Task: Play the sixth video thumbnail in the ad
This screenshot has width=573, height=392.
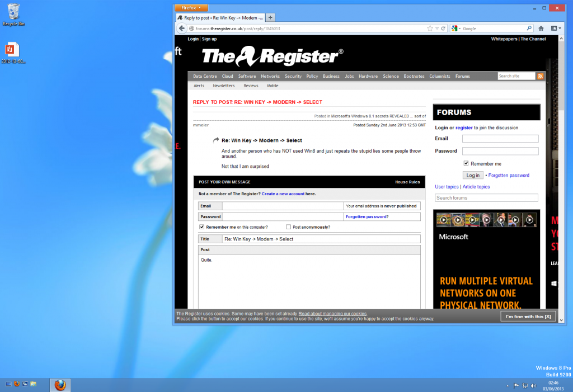Action: point(515,220)
